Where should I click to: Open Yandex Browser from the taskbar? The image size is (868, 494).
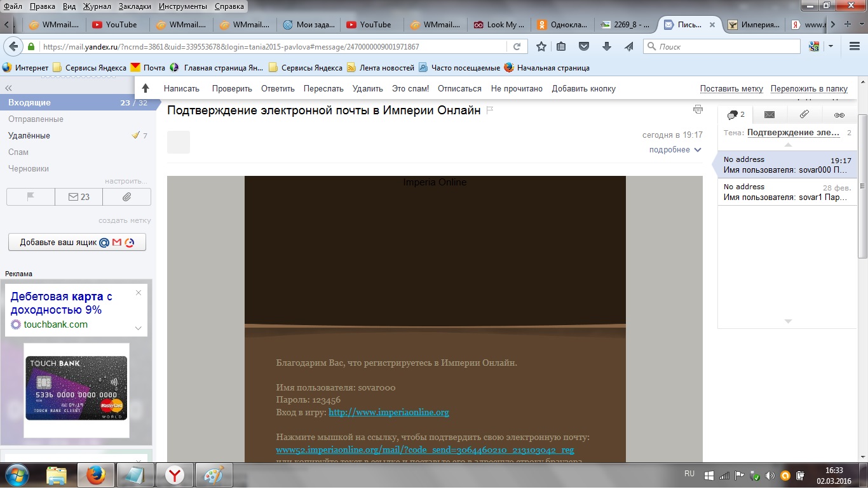175,475
